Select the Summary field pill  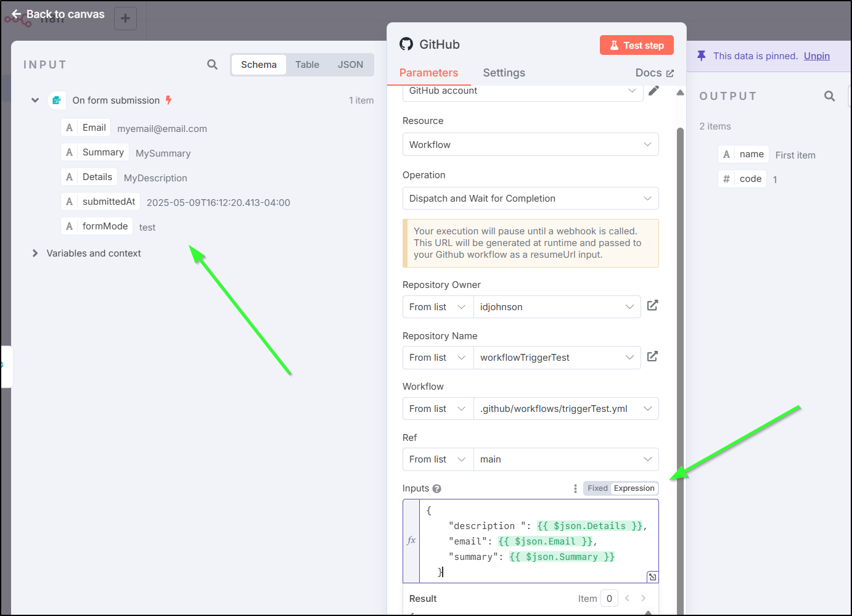(x=95, y=152)
